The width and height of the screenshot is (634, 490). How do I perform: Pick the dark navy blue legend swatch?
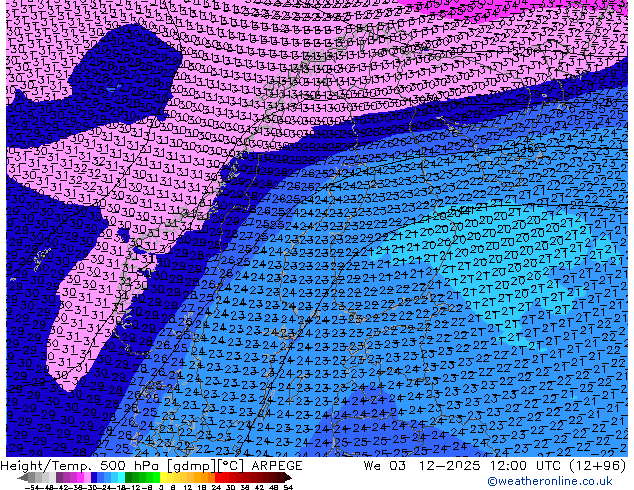[94, 477]
